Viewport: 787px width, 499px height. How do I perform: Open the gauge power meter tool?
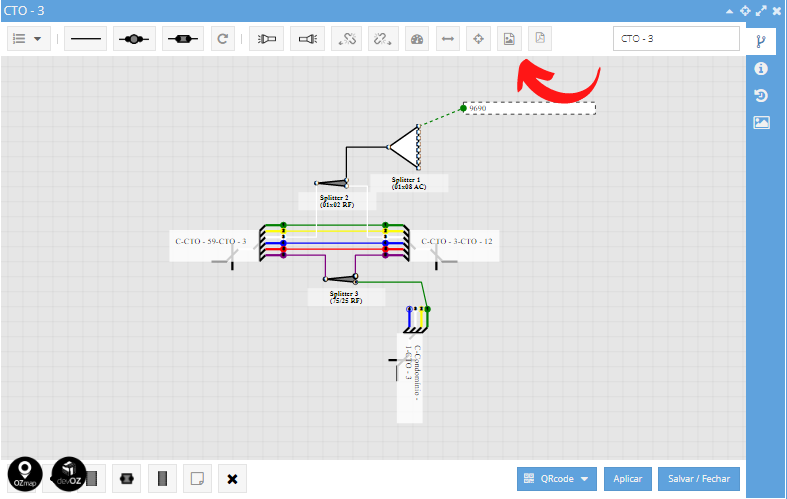click(417, 39)
